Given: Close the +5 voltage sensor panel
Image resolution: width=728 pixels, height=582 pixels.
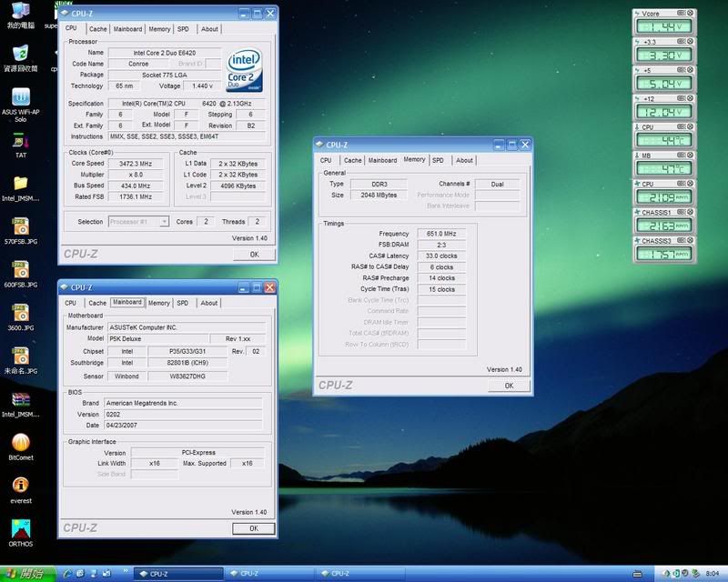Looking at the screenshot, I should (690, 70).
